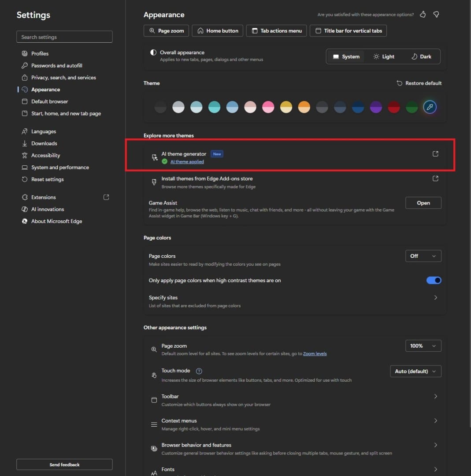Follow the Zoom levels link
The width and height of the screenshot is (471, 476).
(315, 353)
